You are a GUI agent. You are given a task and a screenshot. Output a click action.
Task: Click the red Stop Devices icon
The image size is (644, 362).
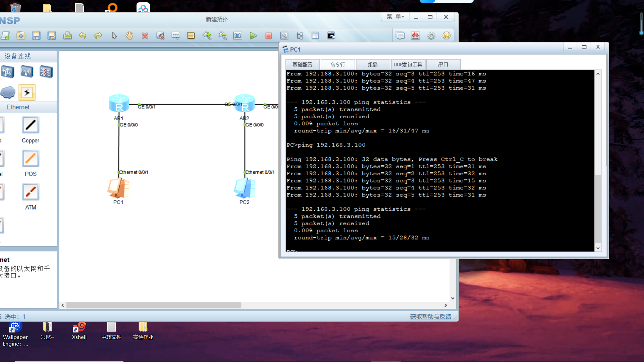pos(269,36)
